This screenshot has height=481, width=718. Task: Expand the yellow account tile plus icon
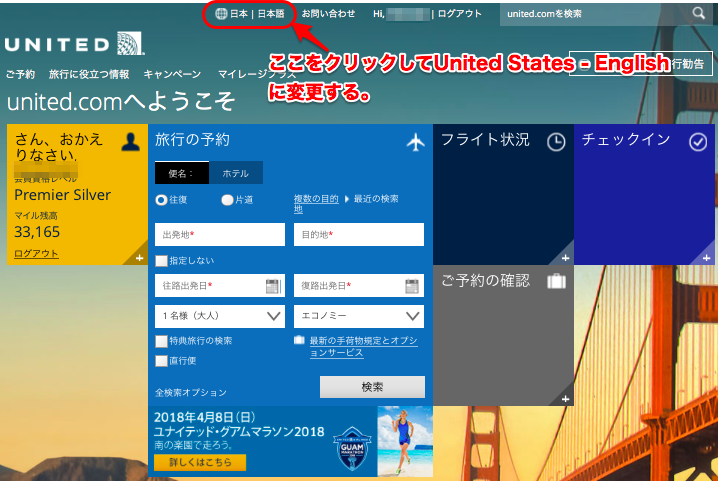point(139,258)
